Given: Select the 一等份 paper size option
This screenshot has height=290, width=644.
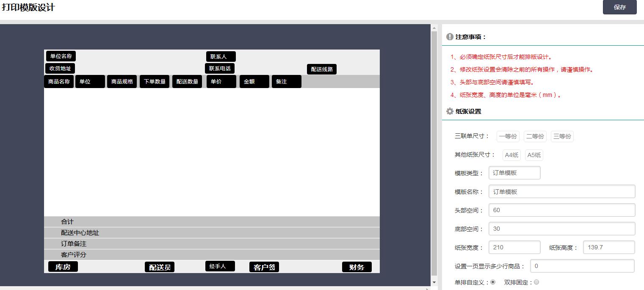Looking at the screenshot, I should (508, 136).
